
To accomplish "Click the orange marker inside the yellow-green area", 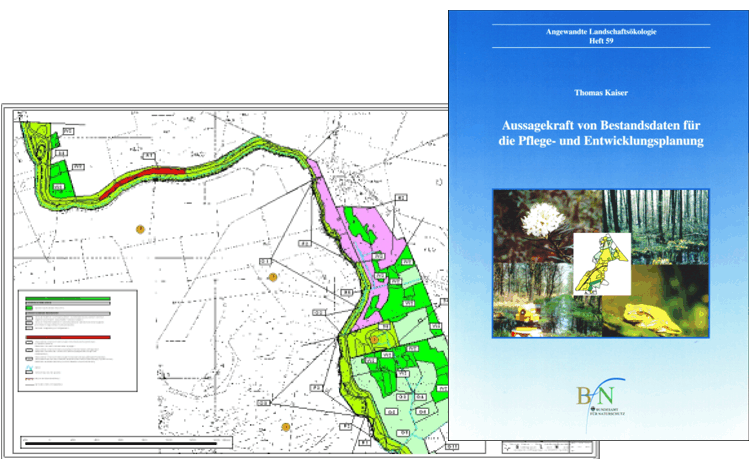I will 374,340.
